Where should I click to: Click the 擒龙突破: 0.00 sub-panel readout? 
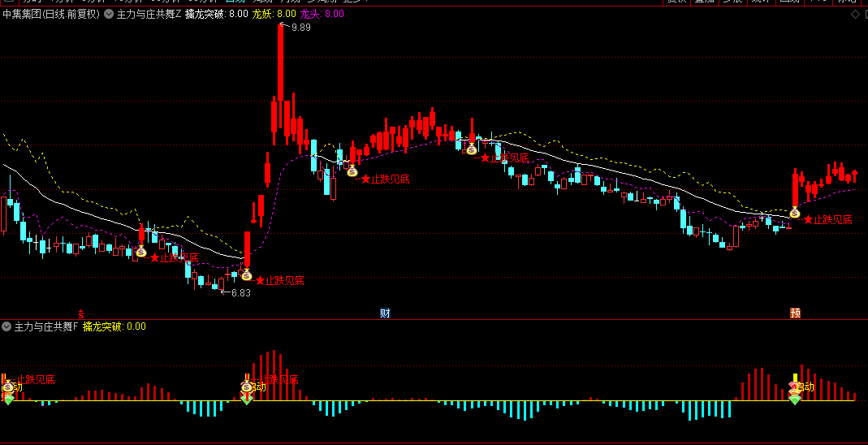[114, 326]
